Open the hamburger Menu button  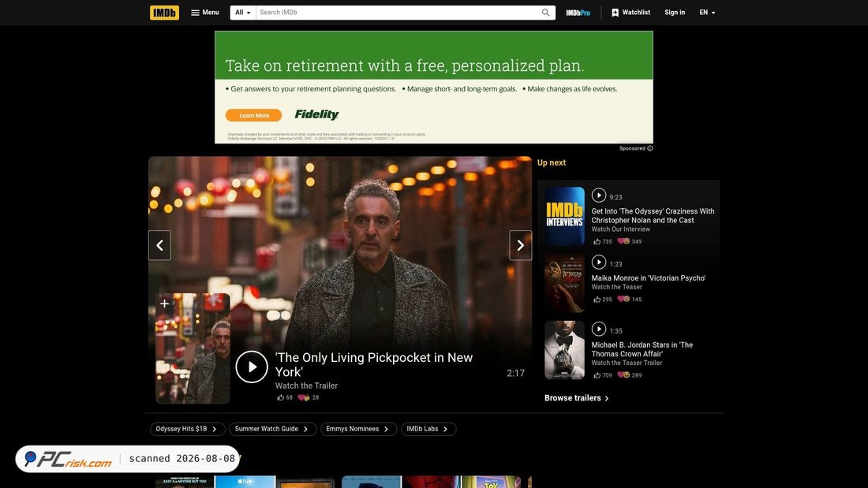(205, 12)
